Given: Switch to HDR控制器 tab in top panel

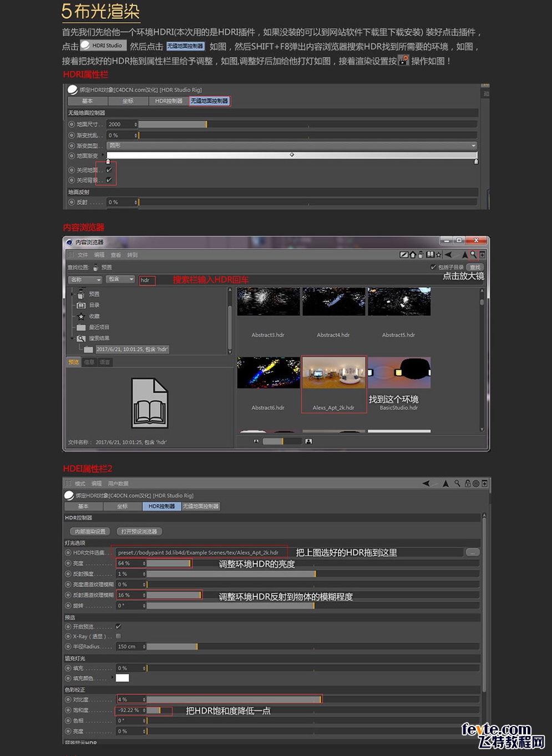Looking at the screenshot, I should tap(169, 101).
